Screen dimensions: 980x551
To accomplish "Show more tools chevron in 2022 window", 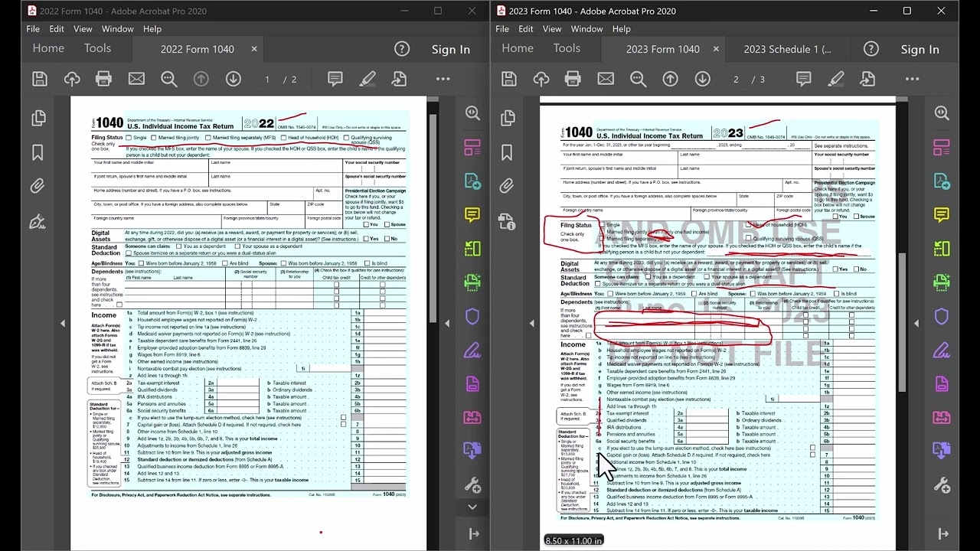I will tap(472, 507).
